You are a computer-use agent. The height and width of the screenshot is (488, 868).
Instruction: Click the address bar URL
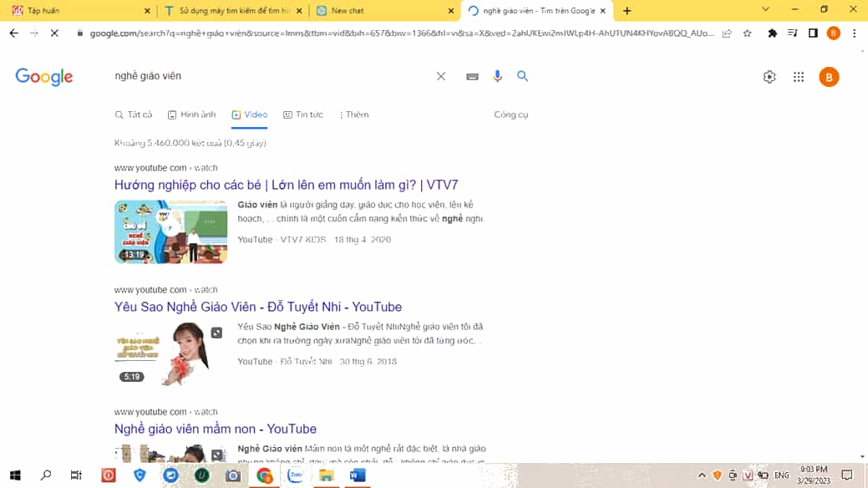pyautogui.click(x=402, y=33)
